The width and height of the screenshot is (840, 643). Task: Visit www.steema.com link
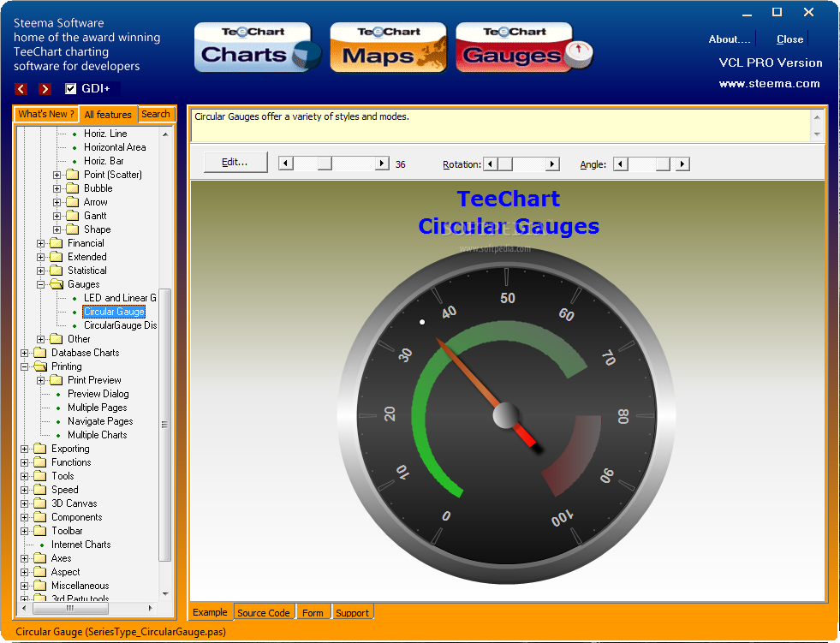[769, 84]
